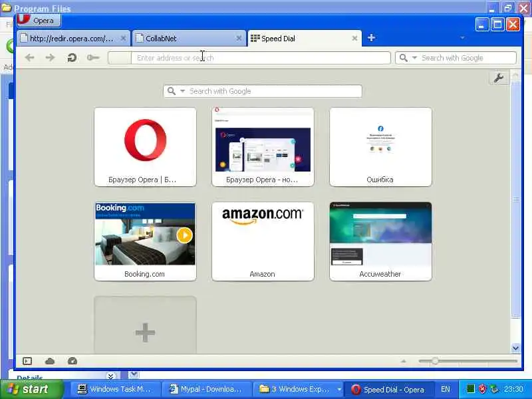Open Speed Dial configuration wrench icon
The width and height of the screenshot is (532, 399).
[498, 78]
